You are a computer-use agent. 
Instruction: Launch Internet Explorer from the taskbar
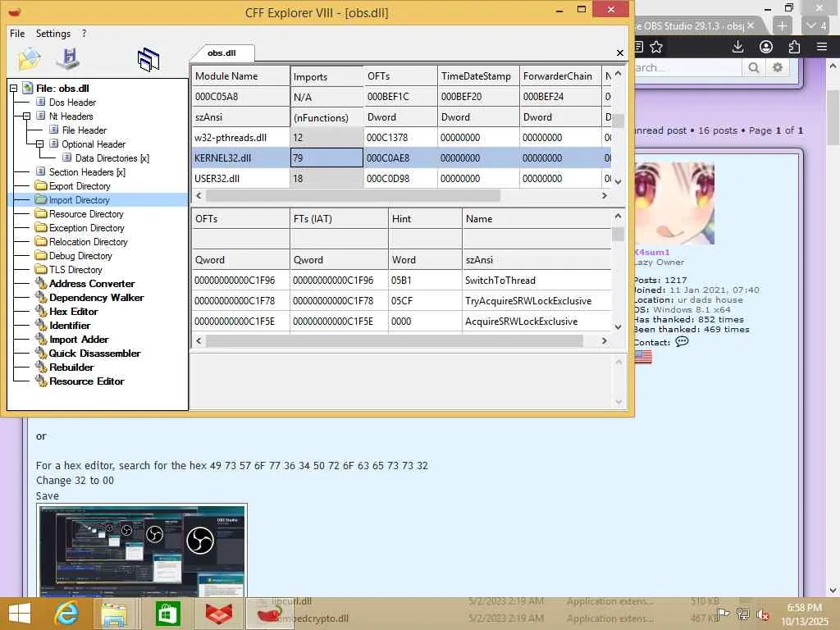point(67,614)
